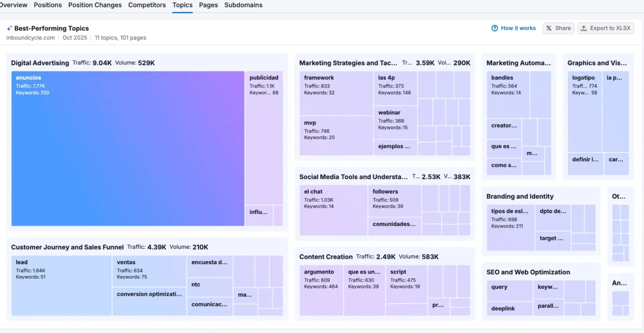
Task: Open the Competitors tab
Action: click(147, 5)
